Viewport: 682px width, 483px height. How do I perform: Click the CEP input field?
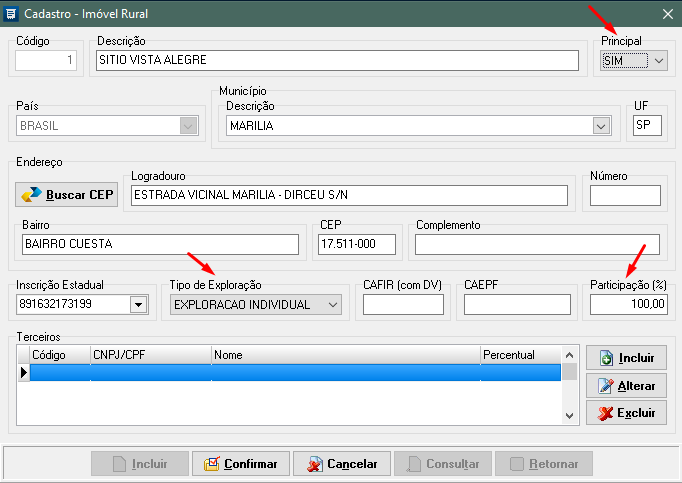tap(356, 245)
